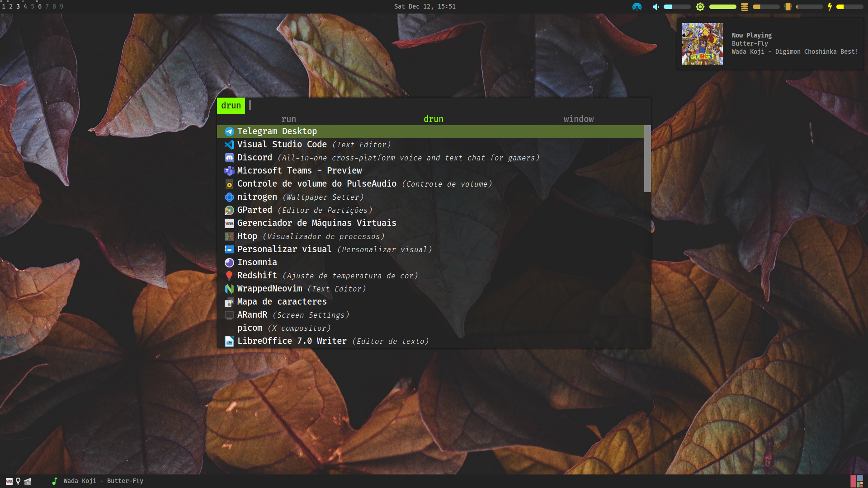Click the Butter-Fly Now Playing notification text

(750, 44)
